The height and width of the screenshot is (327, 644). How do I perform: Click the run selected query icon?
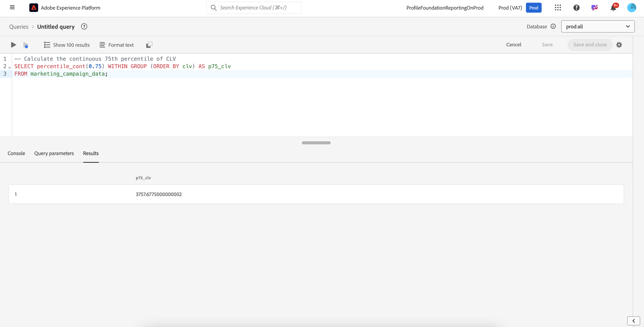26,45
